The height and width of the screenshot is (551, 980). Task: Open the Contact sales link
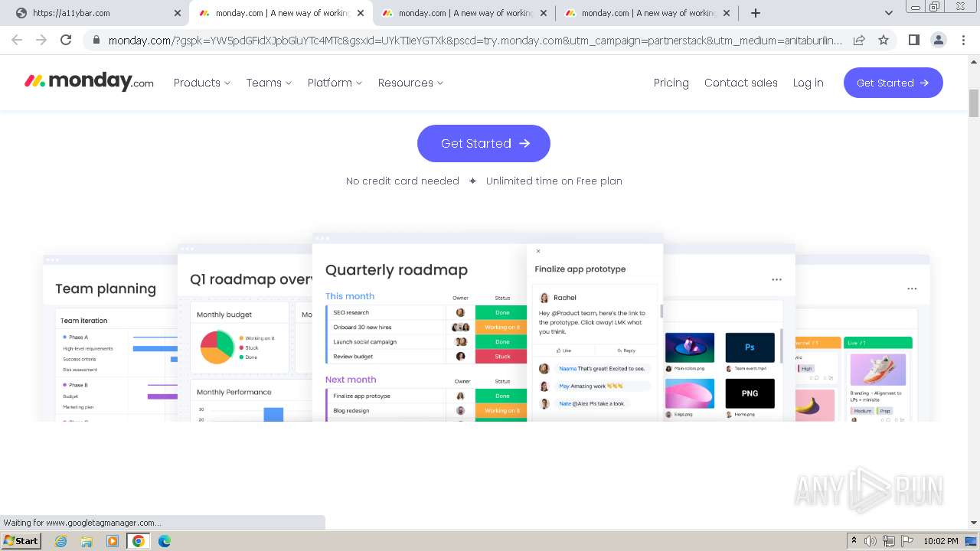tap(741, 83)
